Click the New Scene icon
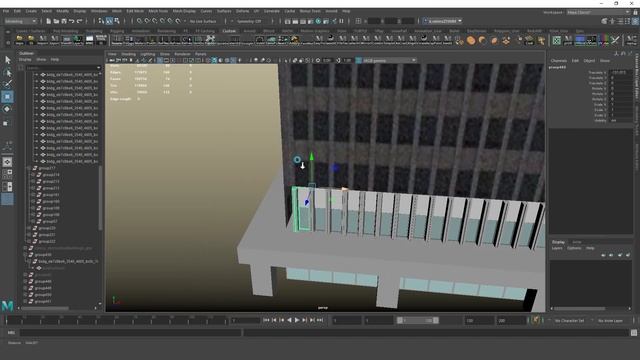 [48, 21]
